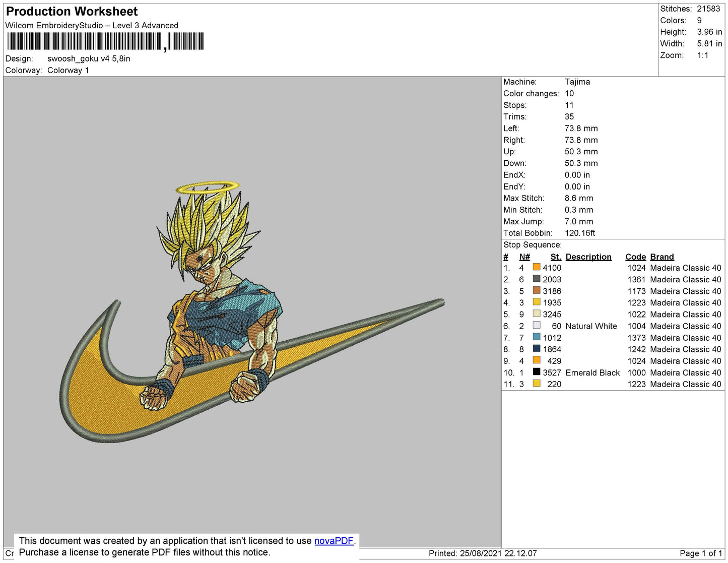Click the novaPDF hyperlink in the notice
728x563 pixels.
click(334, 541)
